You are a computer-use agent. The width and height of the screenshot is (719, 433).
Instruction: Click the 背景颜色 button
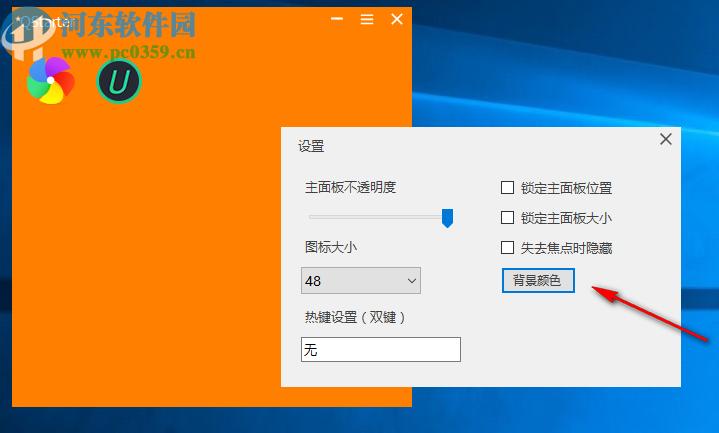[538, 280]
